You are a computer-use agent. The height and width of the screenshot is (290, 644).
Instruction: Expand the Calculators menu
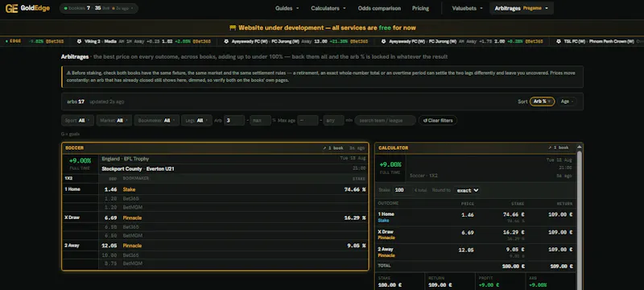tap(328, 8)
